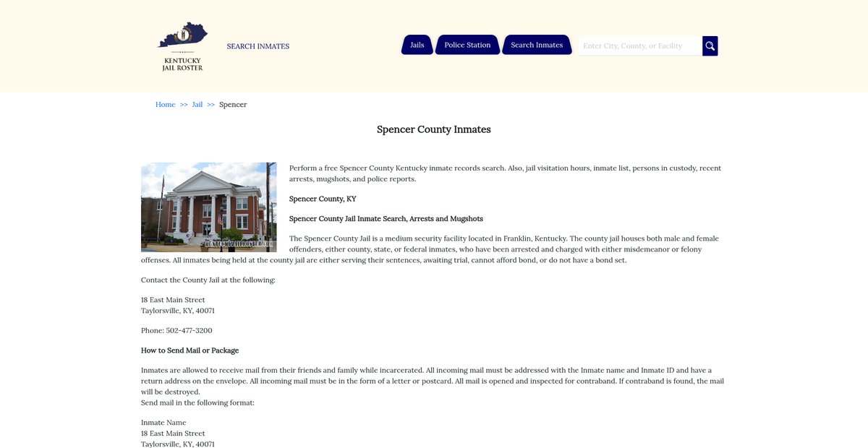
Task: Open the Police Station navigation tab
Action: click(467, 45)
